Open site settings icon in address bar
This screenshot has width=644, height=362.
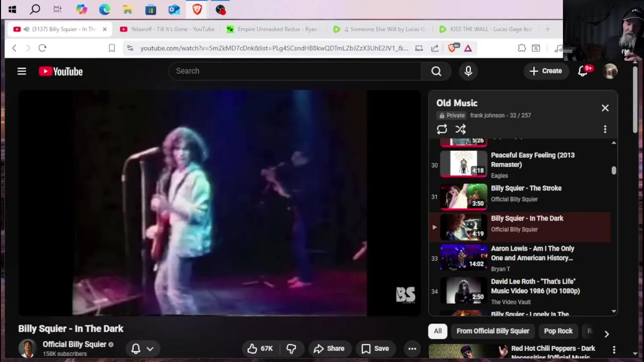(x=130, y=48)
